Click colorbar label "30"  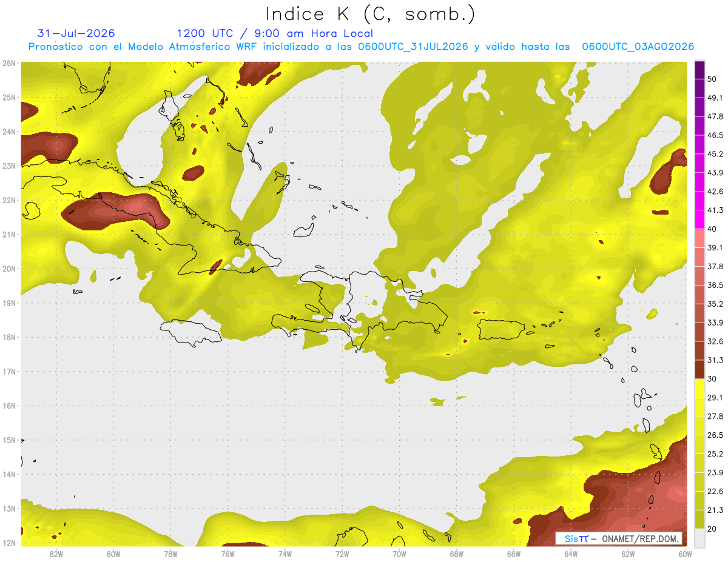point(712,379)
